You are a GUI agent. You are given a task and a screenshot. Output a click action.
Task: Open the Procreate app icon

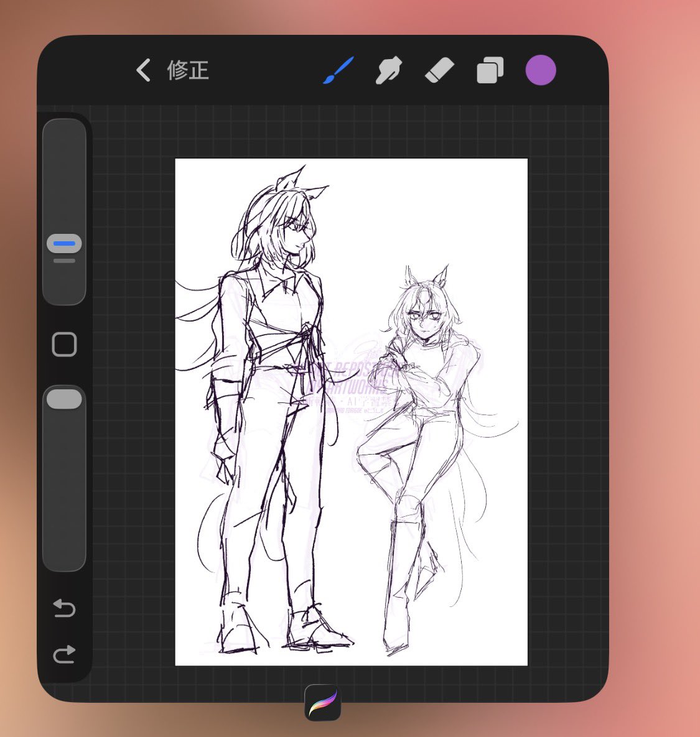pyautogui.click(x=322, y=702)
